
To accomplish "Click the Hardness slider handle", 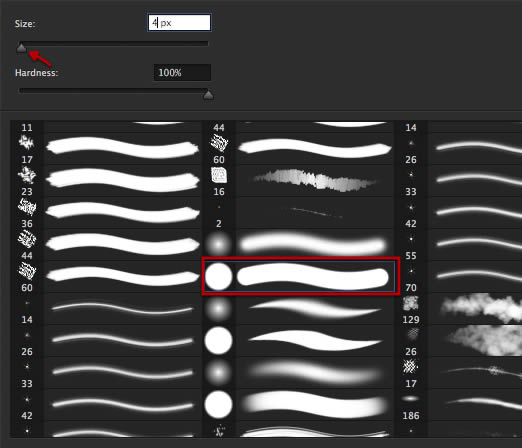I will click(208, 94).
